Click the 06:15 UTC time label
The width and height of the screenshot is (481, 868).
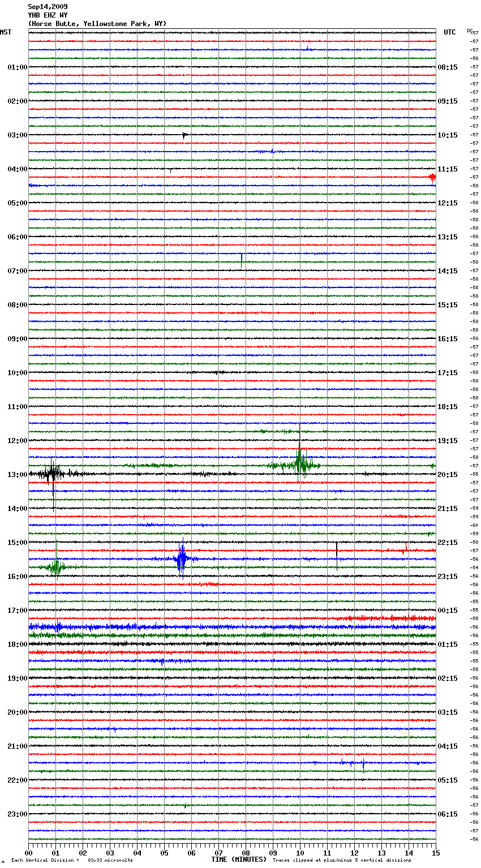pyautogui.click(x=448, y=814)
